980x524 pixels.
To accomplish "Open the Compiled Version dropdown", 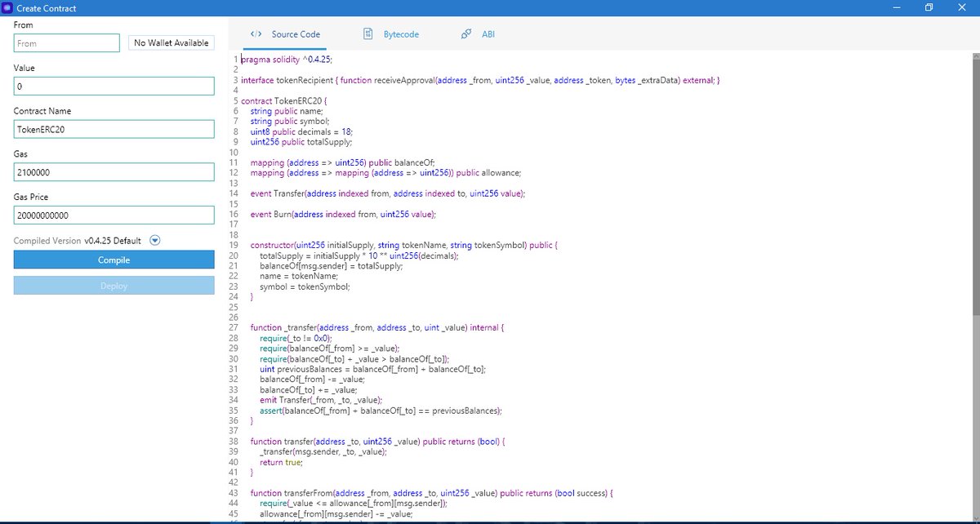I will (154, 240).
